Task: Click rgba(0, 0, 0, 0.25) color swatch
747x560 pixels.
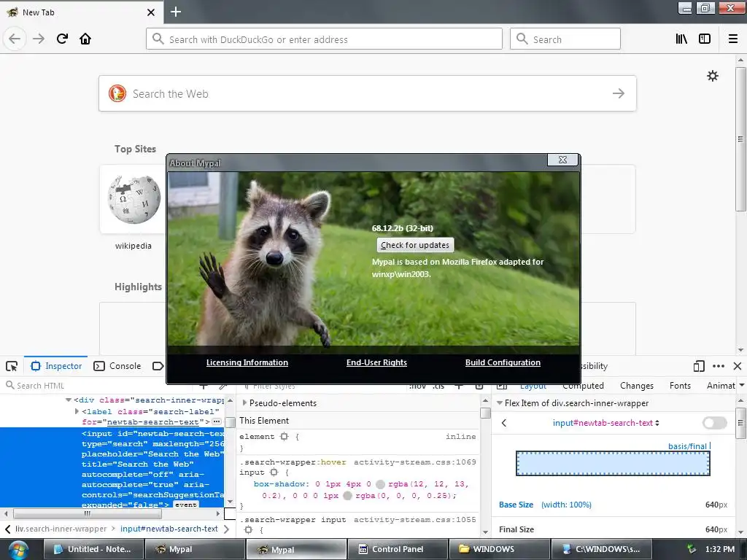Action: point(348,496)
